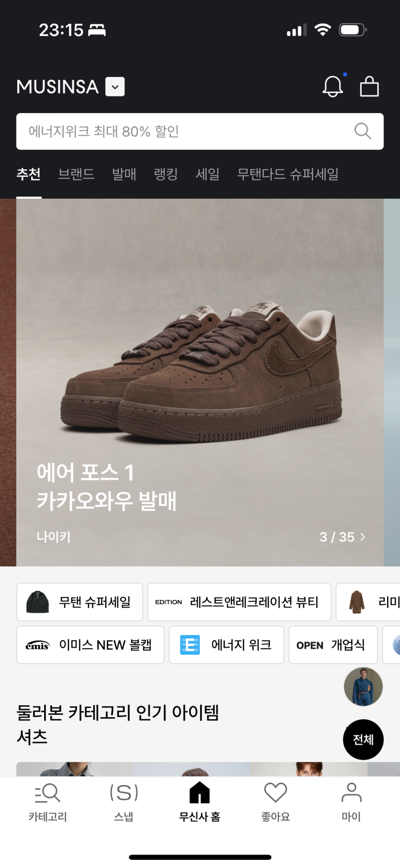
Task: Open the shopping bag
Action: [x=369, y=86]
